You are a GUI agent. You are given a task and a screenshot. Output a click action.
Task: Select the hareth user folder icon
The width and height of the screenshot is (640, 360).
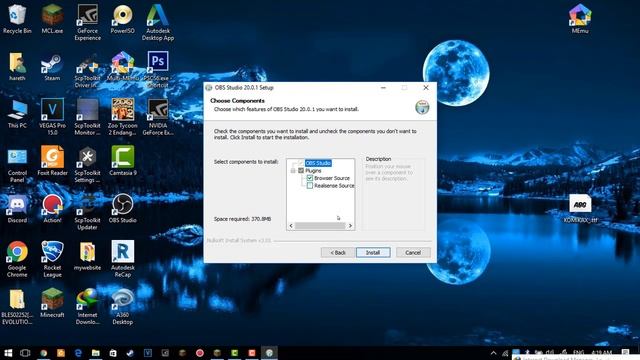[x=17, y=67]
